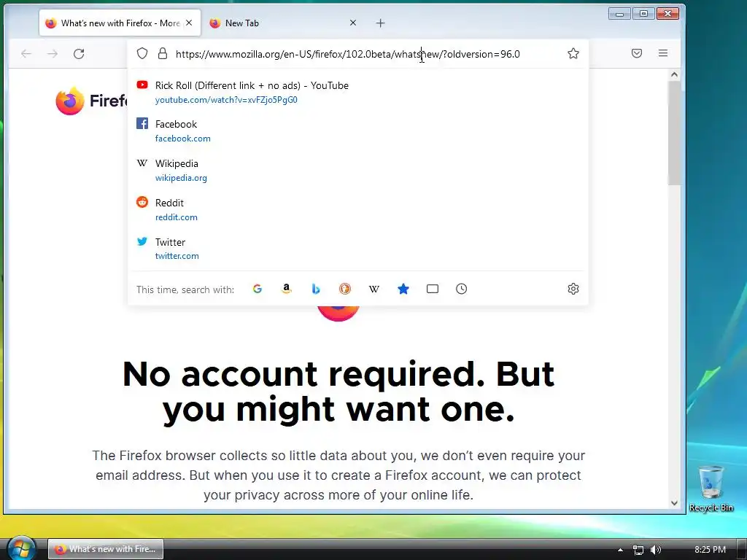Open the Twitter suggestion
The image size is (747, 560).
pyautogui.click(x=357, y=249)
